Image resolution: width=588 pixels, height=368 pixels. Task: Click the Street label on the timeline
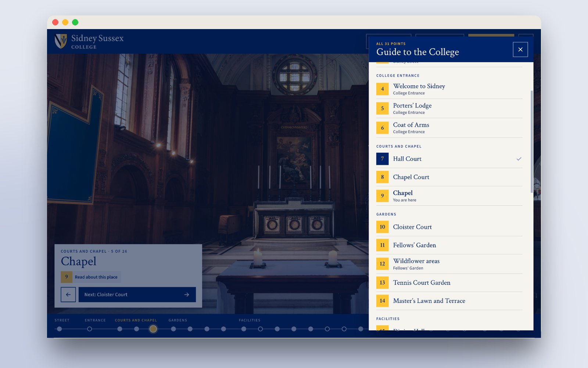[x=62, y=320]
